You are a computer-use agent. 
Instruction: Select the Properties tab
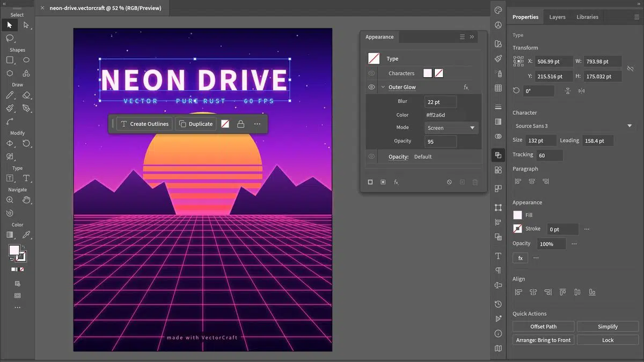point(525,17)
